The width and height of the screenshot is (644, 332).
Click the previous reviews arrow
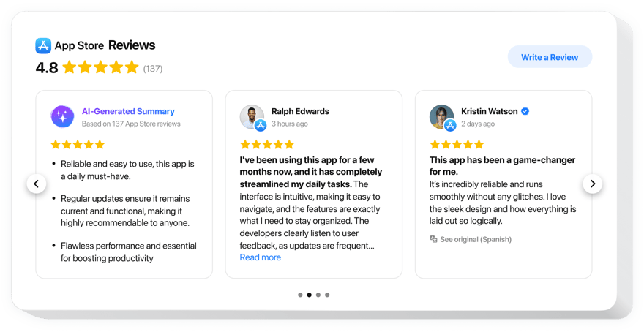pyautogui.click(x=36, y=184)
